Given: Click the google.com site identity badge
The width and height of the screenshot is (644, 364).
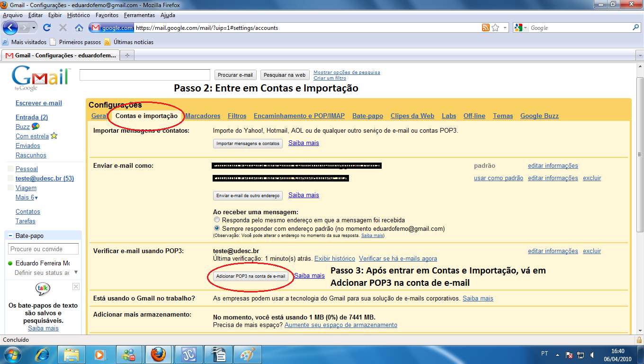Looking at the screenshot, I should coord(112,27).
